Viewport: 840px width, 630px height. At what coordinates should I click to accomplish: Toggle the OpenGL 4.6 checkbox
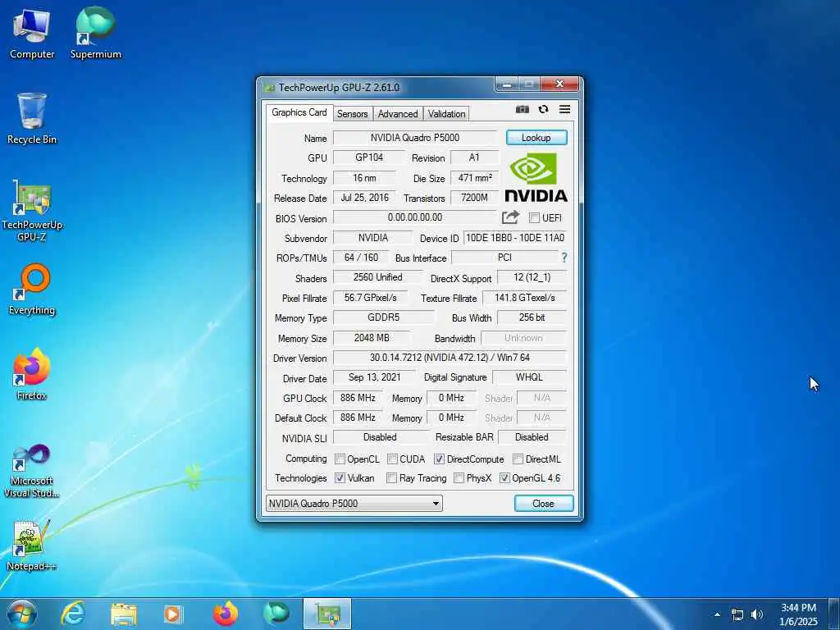click(504, 478)
